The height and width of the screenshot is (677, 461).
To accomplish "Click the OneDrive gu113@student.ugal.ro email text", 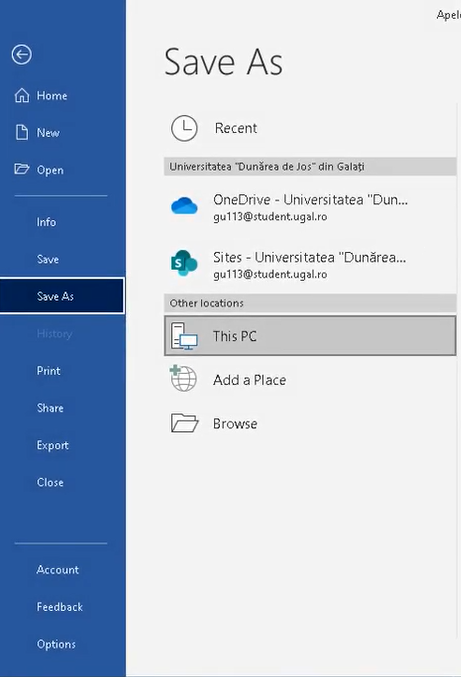I will click(270, 216).
